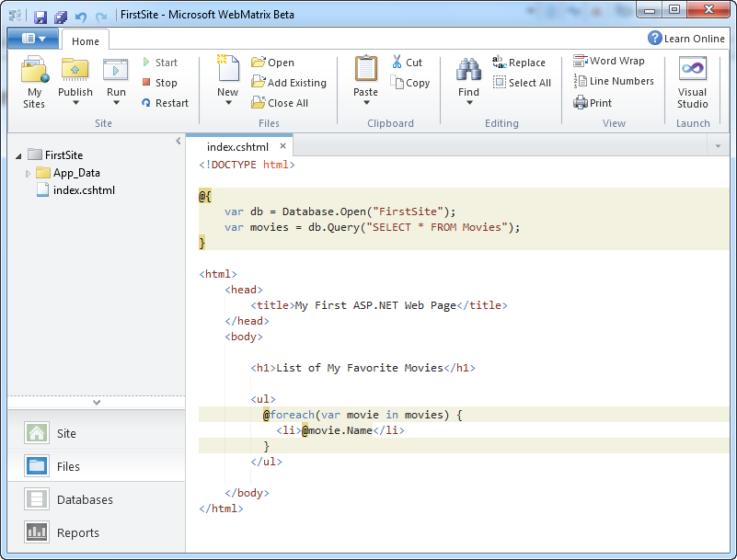
Task: Close the index.cshtml tab
Action: [x=283, y=145]
